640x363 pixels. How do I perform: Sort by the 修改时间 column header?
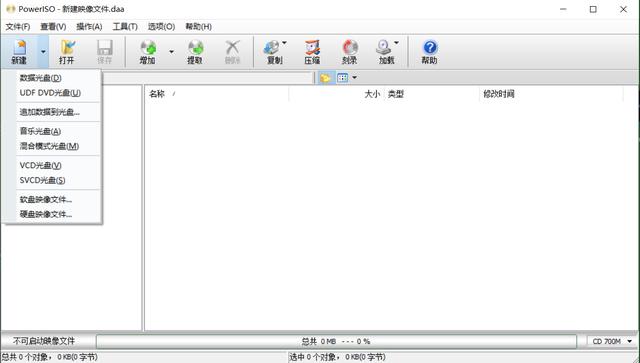[x=551, y=94]
